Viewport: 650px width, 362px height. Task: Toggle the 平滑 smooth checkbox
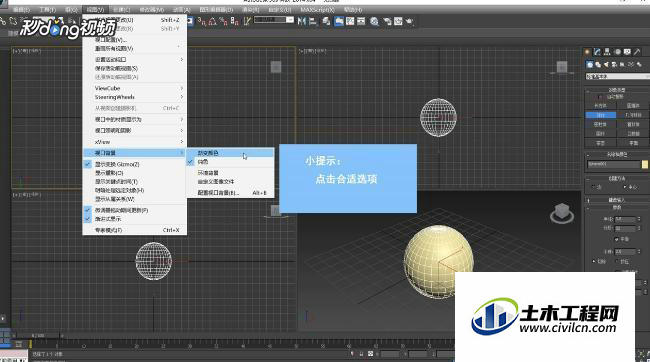[617, 239]
